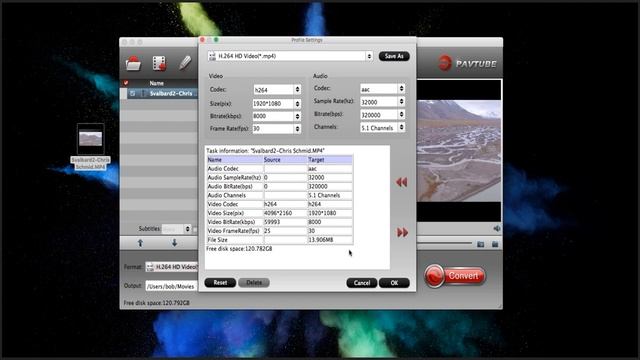Image resolution: width=640 pixels, height=360 pixels.
Task: Toggle the Svalbard2-Chris file checkbox
Action: (132, 93)
